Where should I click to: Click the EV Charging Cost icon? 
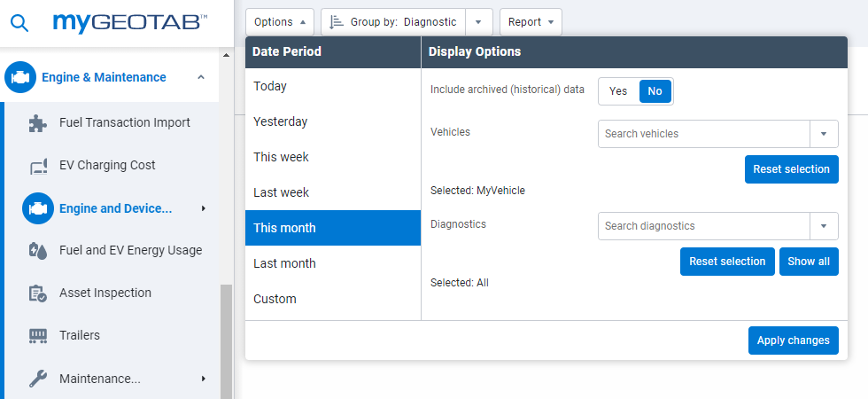37,166
